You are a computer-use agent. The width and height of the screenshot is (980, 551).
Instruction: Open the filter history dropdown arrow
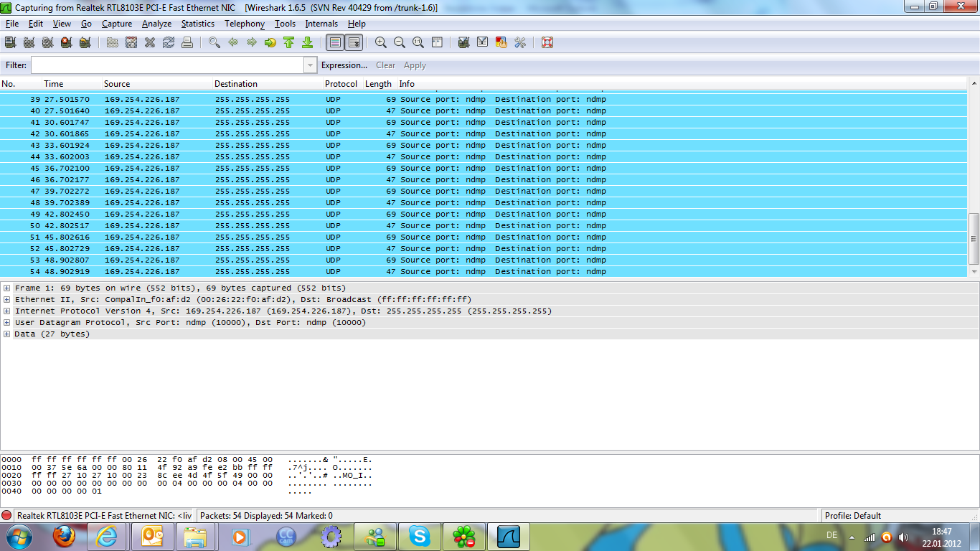click(310, 65)
